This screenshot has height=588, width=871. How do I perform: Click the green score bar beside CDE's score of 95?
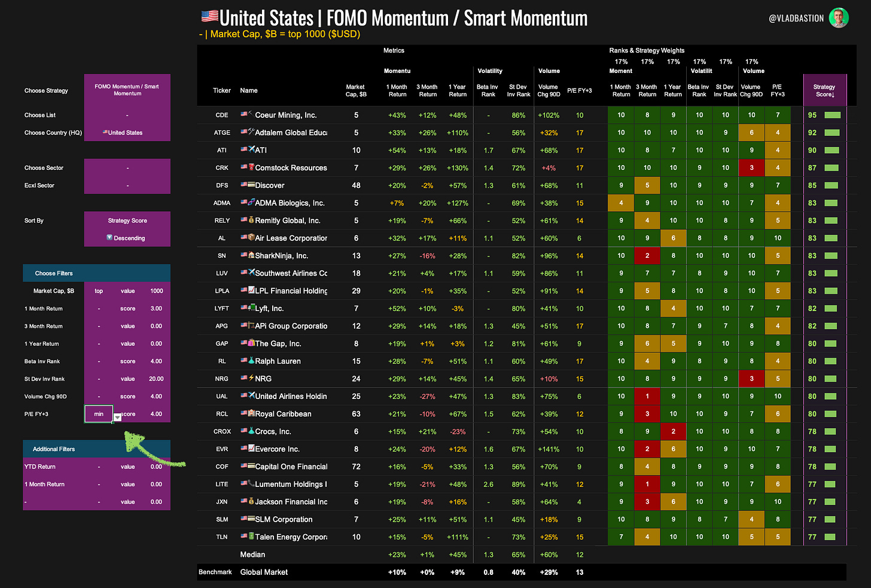833,115
